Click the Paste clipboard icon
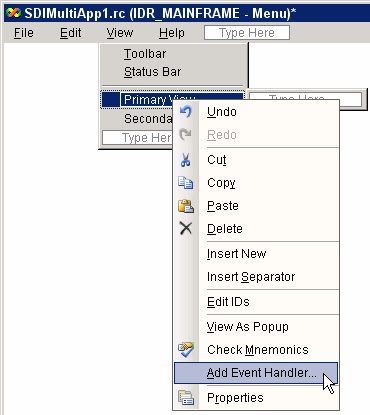 186,206
